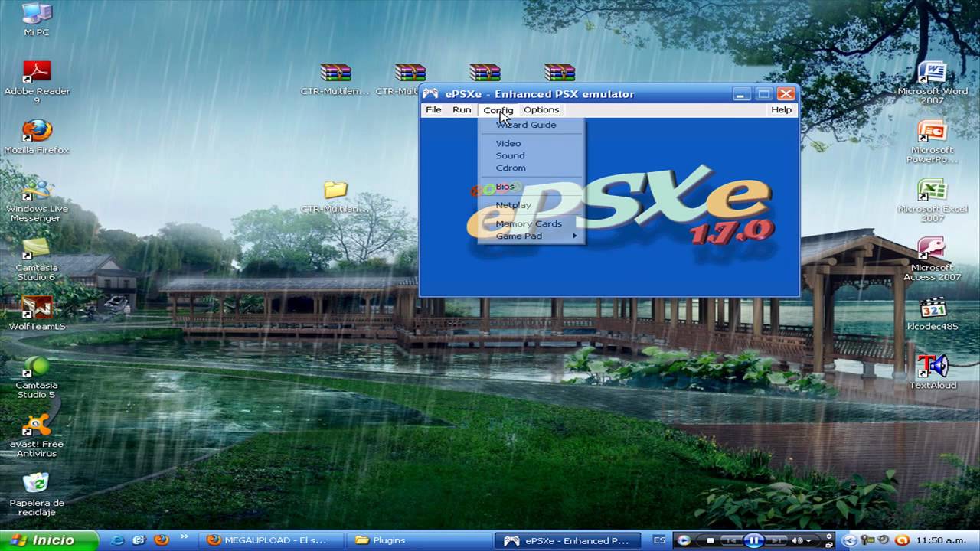
Task: Open the Options menu in ePSXe
Action: [x=541, y=110]
